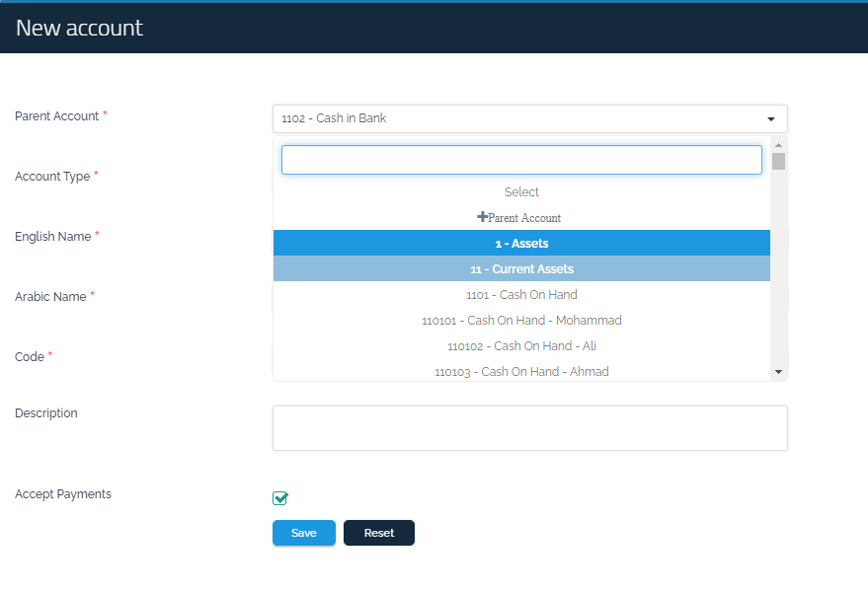The height and width of the screenshot is (594, 868).
Task: Click the Reset button
Action: (x=378, y=533)
